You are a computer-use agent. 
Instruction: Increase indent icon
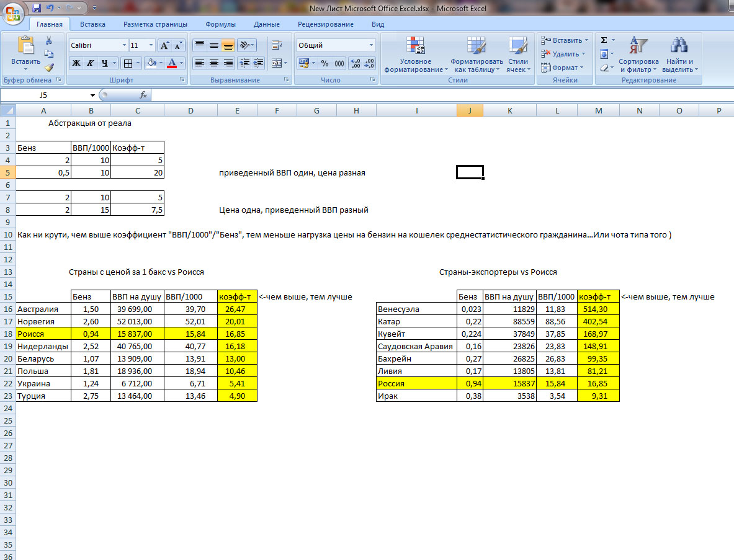tap(258, 63)
